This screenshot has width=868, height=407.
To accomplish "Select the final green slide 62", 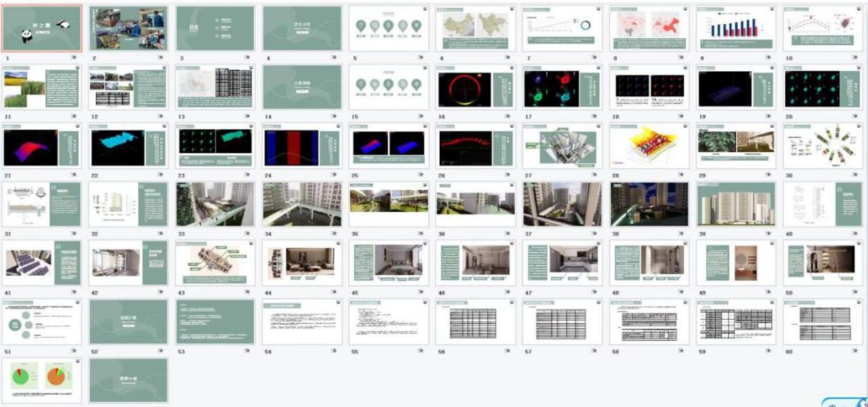I will 128,380.
